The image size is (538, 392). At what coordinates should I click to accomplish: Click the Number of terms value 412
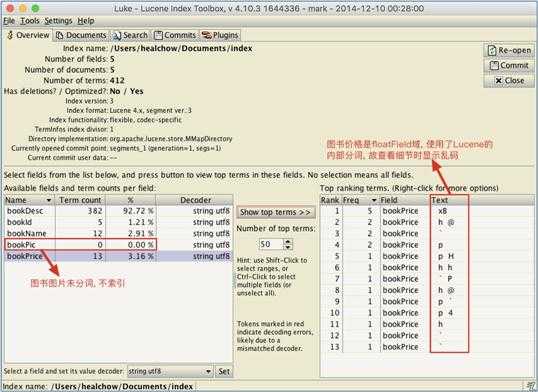[117, 81]
